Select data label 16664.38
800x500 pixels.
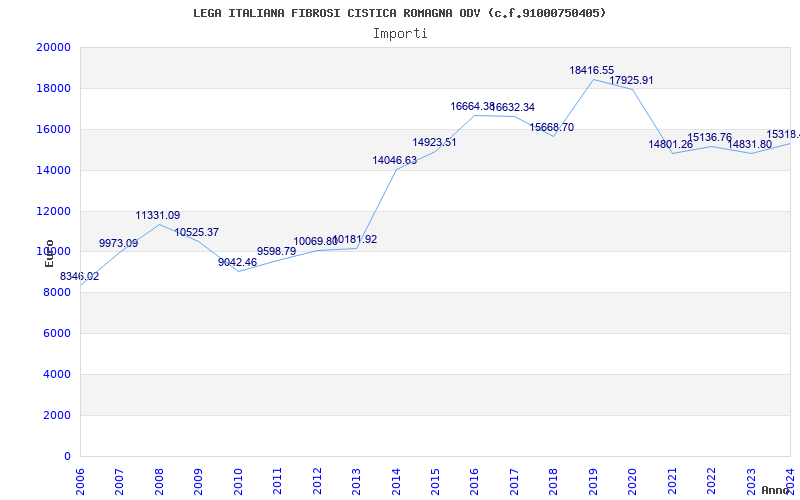pyautogui.click(x=472, y=106)
